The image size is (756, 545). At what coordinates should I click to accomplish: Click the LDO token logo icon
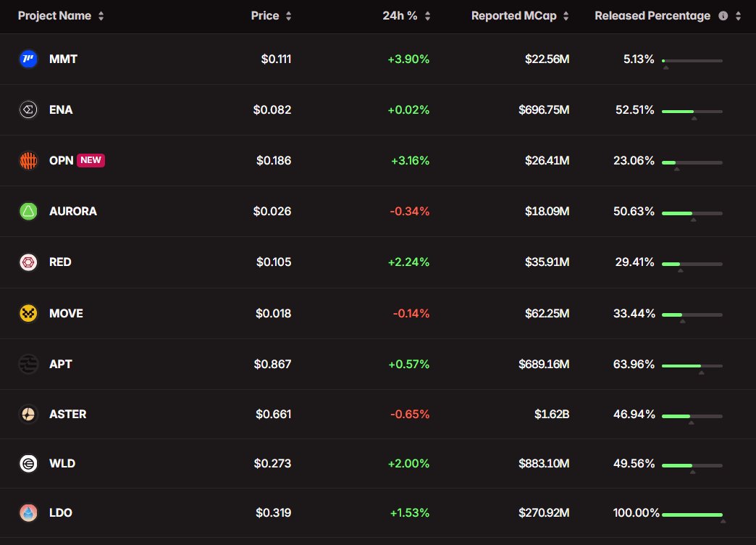click(x=28, y=513)
